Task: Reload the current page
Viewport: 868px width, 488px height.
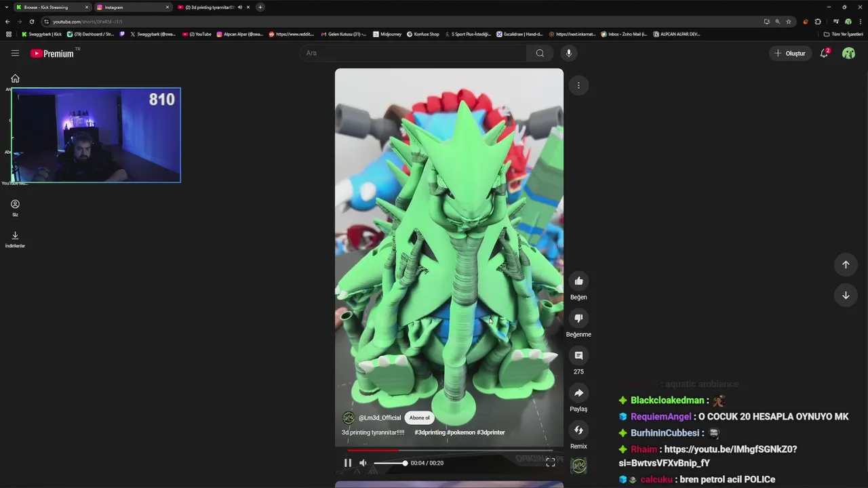Action: pyautogui.click(x=32, y=22)
